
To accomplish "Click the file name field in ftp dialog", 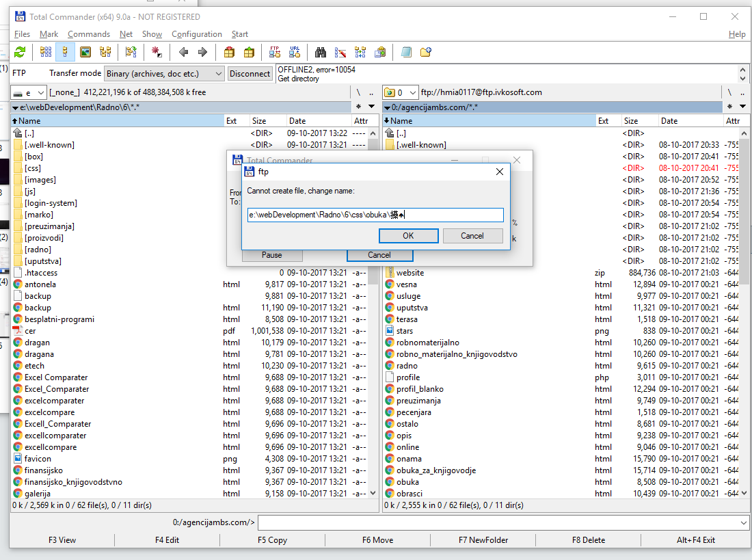I will coord(375,215).
